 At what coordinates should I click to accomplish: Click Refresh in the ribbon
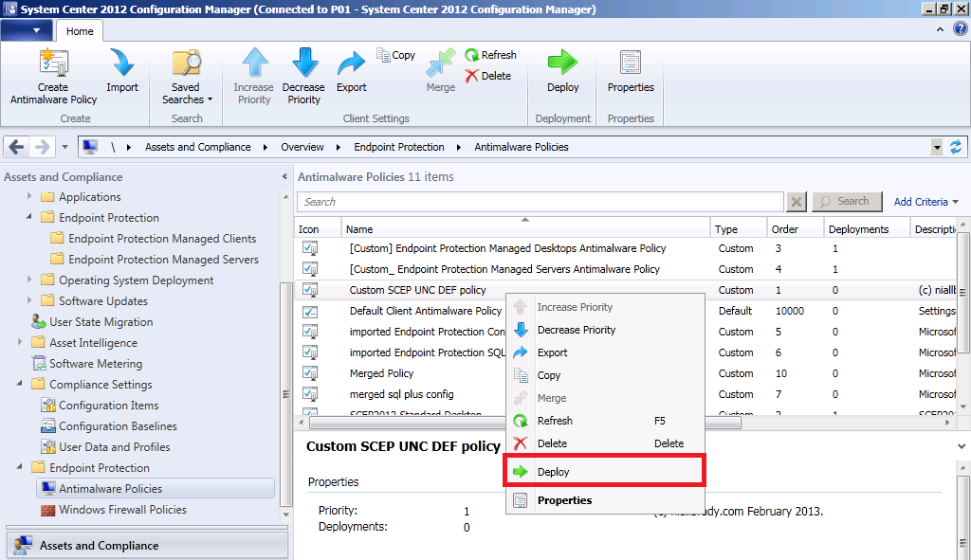tap(490, 55)
